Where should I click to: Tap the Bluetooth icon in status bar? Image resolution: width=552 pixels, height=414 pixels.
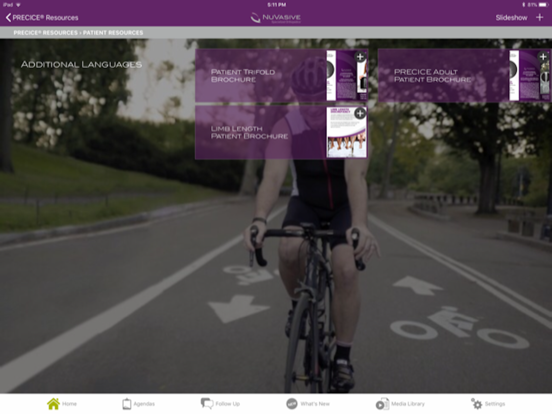(x=524, y=5)
